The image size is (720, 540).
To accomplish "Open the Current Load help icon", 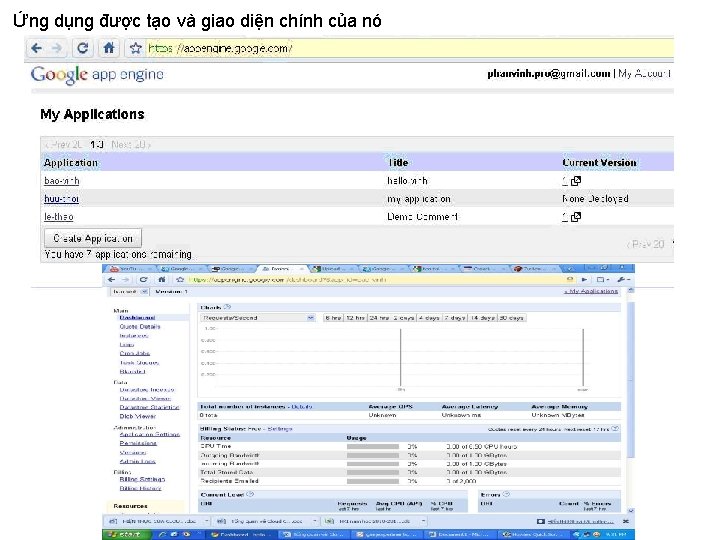I will point(250,495).
